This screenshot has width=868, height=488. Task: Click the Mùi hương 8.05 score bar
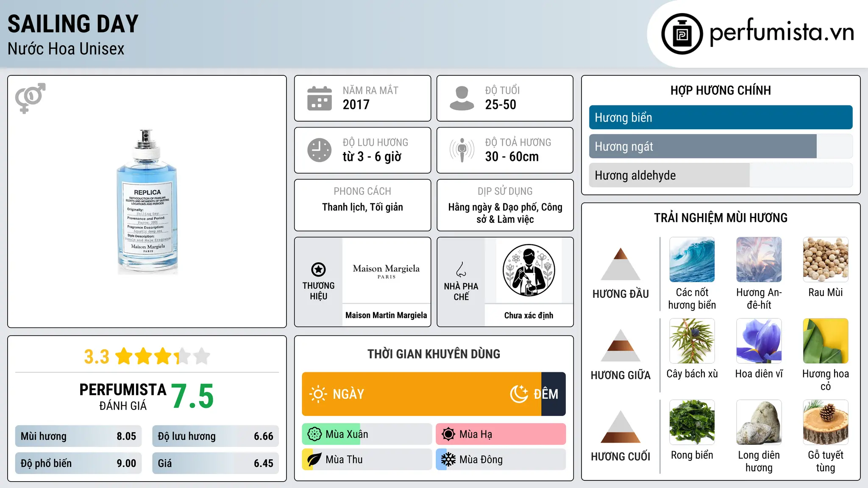pos(78,436)
